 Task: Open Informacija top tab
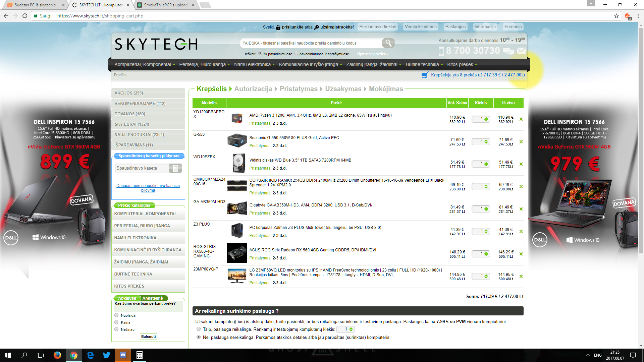pos(485,27)
